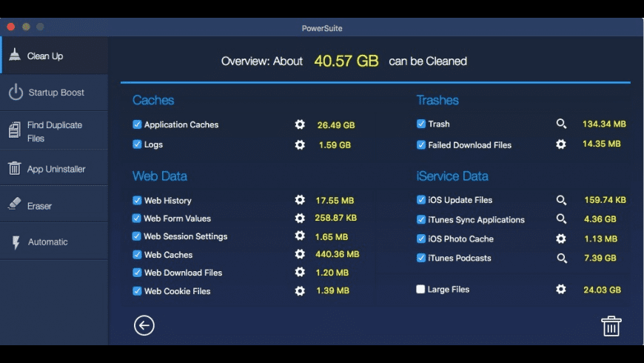Click magnifier next to iOS Update Files
The height and width of the screenshot is (363, 644).
[x=561, y=200]
